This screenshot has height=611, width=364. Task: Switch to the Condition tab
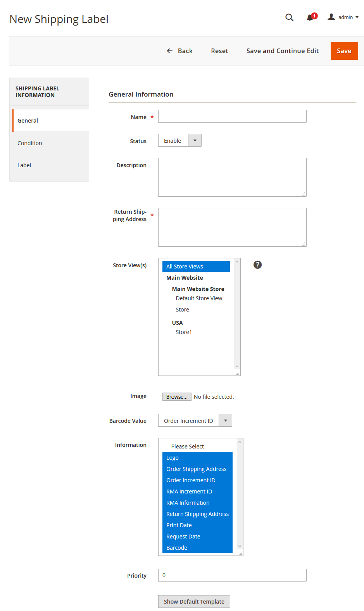(x=30, y=143)
